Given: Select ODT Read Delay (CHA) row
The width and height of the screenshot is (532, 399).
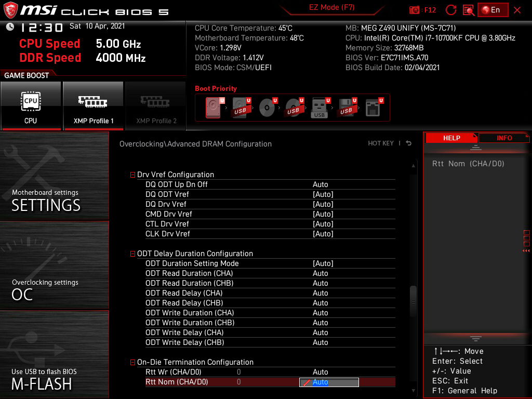Looking at the screenshot, I should pos(270,293).
